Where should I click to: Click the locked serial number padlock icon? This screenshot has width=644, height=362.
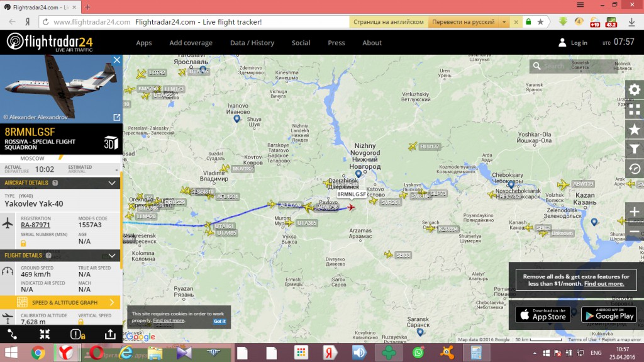23,243
